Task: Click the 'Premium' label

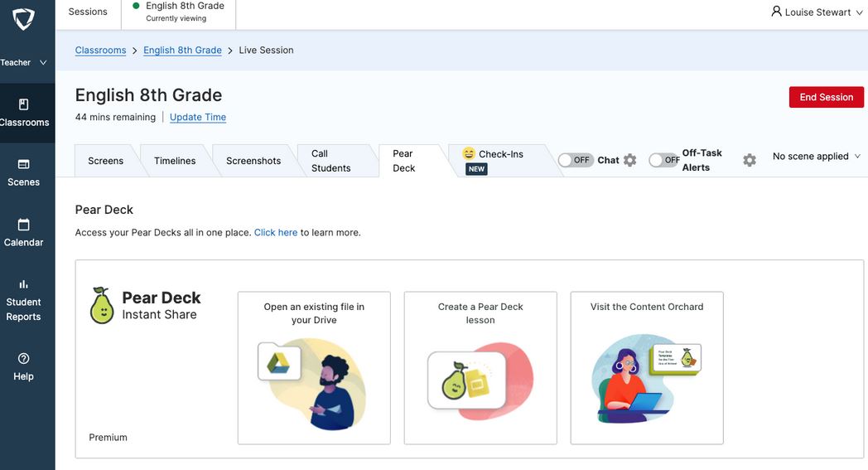Action: (x=108, y=438)
